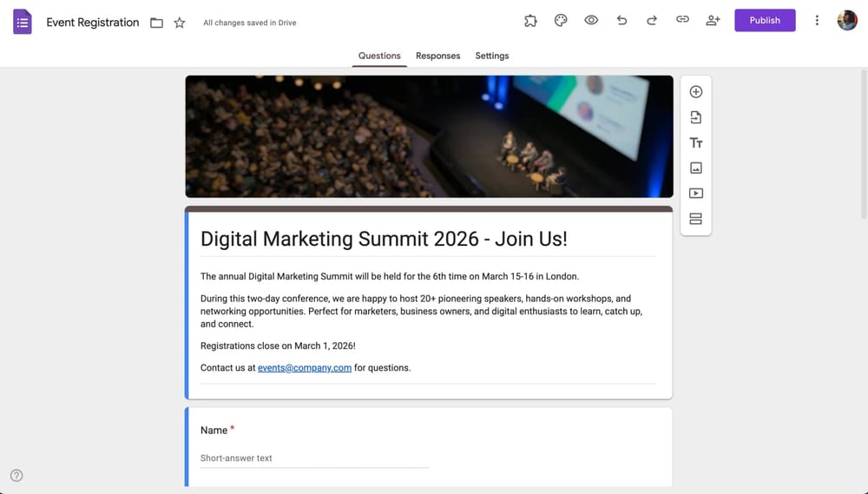Open the More options three-dot menu
The height and width of the screenshot is (494, 868).
[x=817, y=21]
